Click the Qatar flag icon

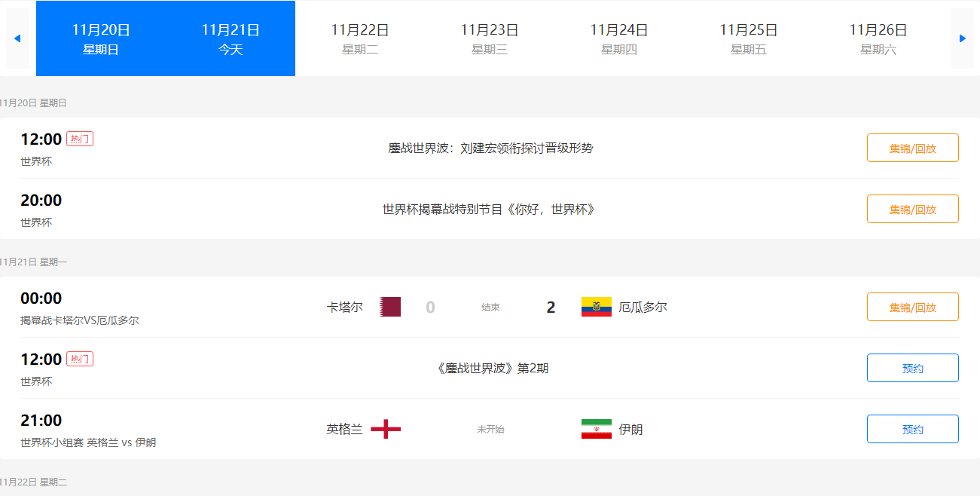tap(389, 307)
